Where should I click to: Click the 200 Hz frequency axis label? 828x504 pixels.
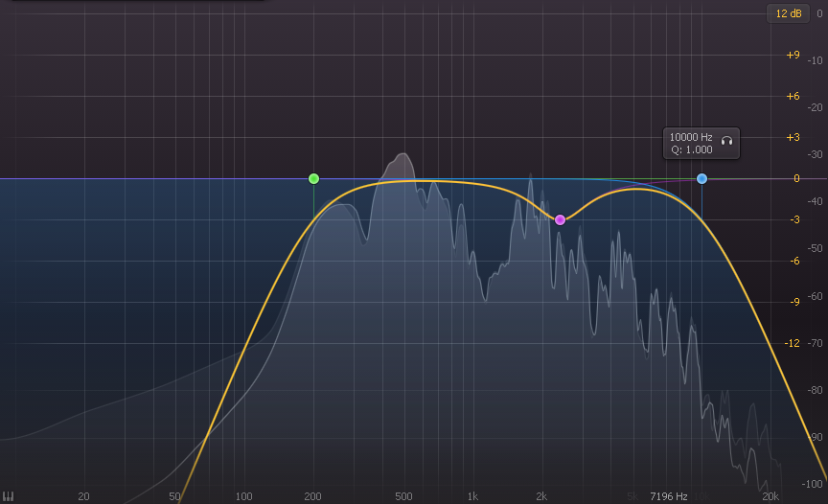313,496
